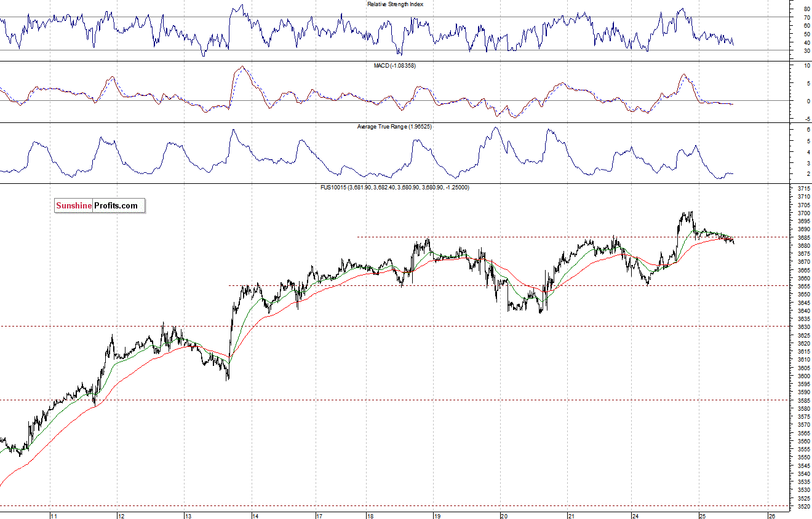Click date label 19 on time axis
Screen dimensions: 812x519
pyautogui.click(x=436, y=516)
